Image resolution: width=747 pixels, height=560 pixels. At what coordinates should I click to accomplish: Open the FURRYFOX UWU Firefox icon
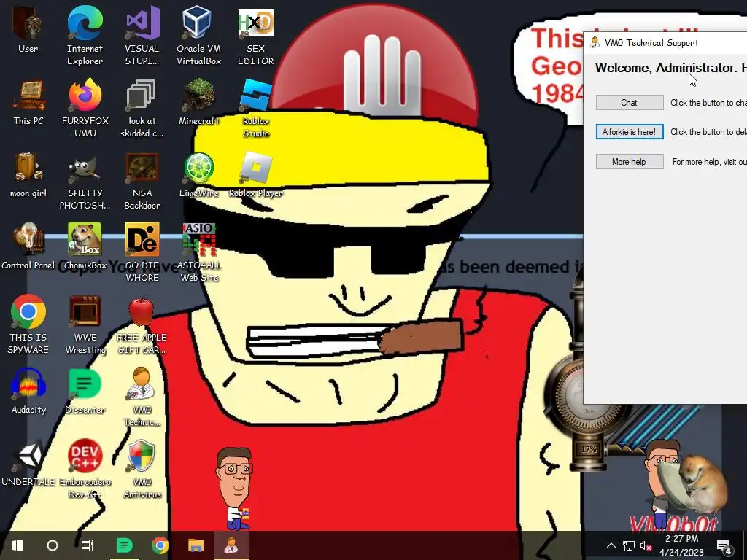[85, 109]
